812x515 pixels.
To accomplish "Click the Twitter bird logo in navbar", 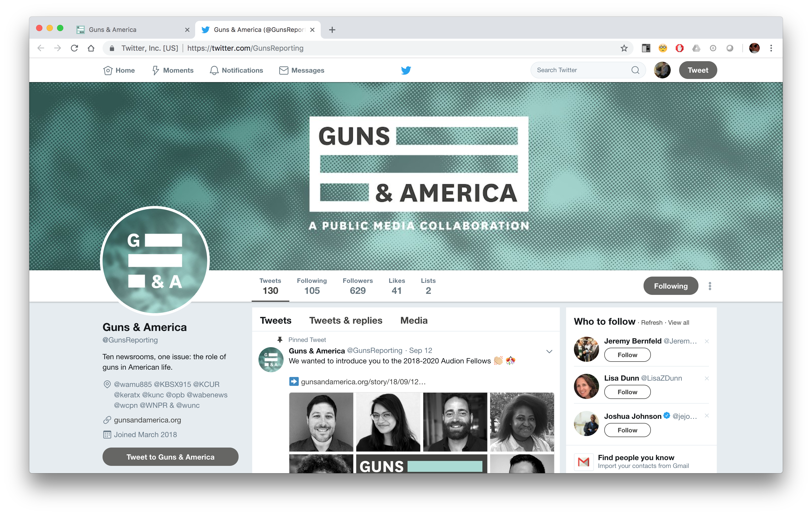I will click(x=406, y=70).
